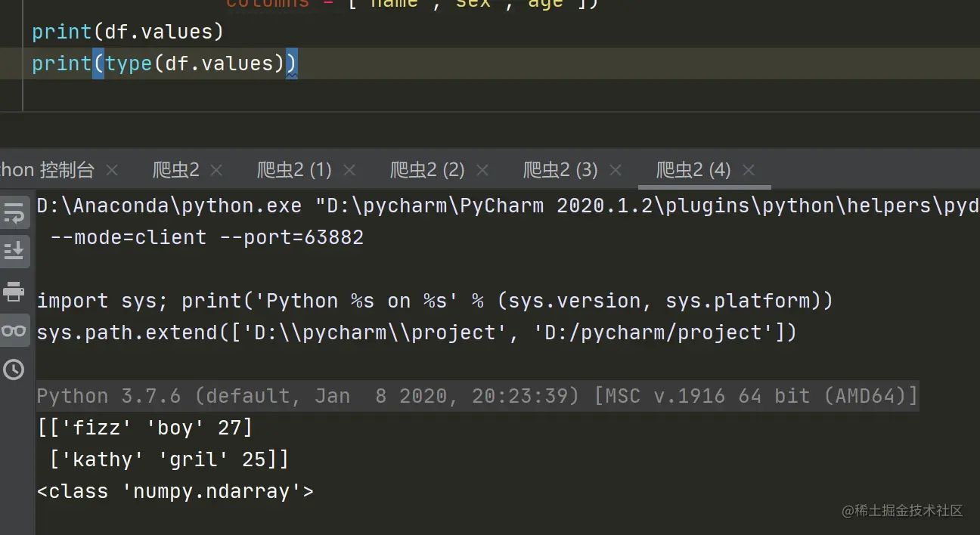This screenshot has height=535, width=980.
Task: Click the print icon in console sidebar
Action: click(14, 292)
